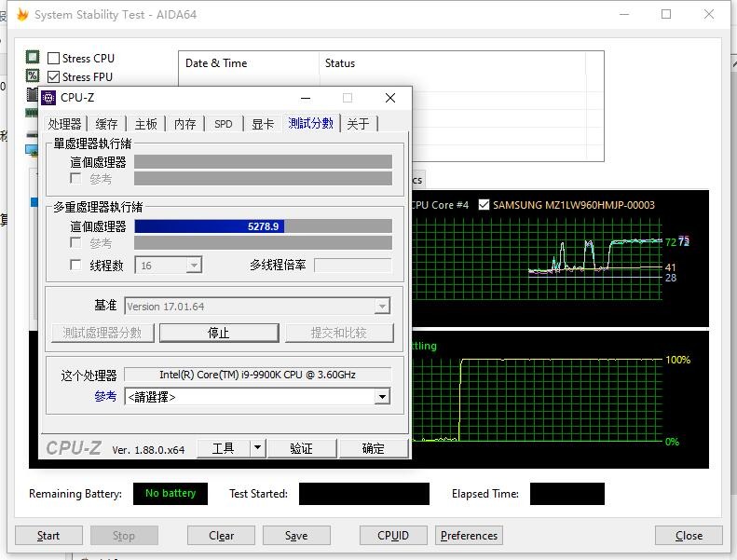Close the CPU-Z window
This screenshot has height=560, width=737.
390,98
